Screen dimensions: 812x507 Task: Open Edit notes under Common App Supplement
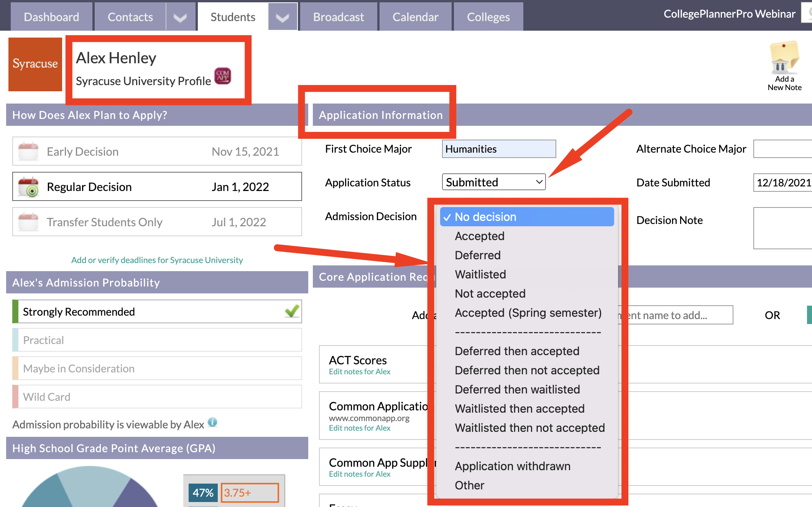click(360, 474)
